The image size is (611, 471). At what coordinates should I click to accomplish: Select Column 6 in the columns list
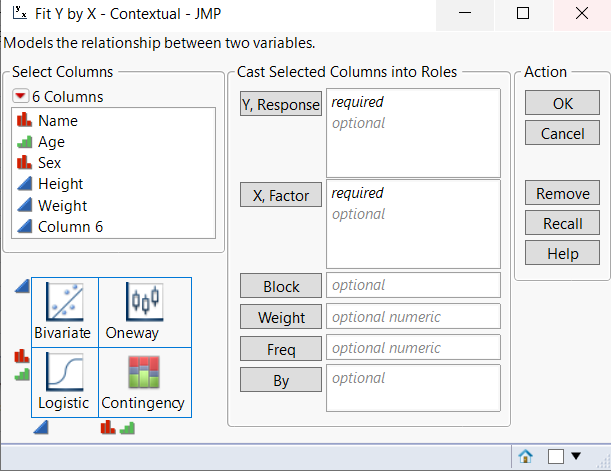pos(70,226)
